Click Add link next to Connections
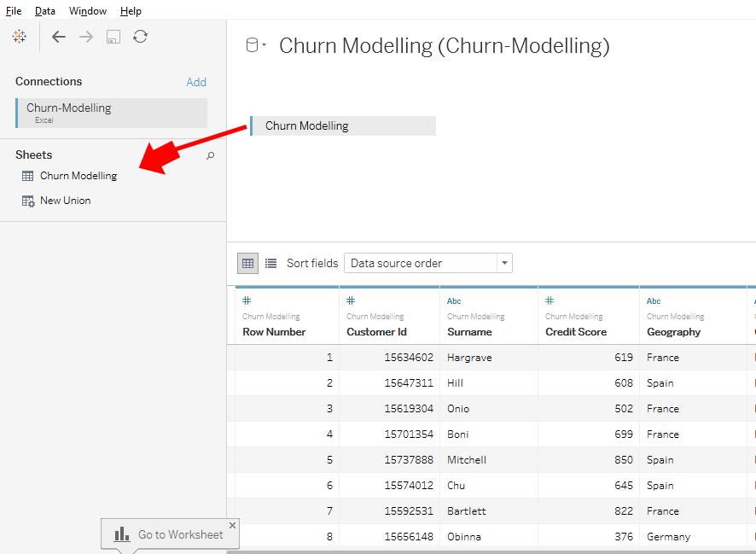The height and width of the screenshot is (554, 756). coord(196,82)
